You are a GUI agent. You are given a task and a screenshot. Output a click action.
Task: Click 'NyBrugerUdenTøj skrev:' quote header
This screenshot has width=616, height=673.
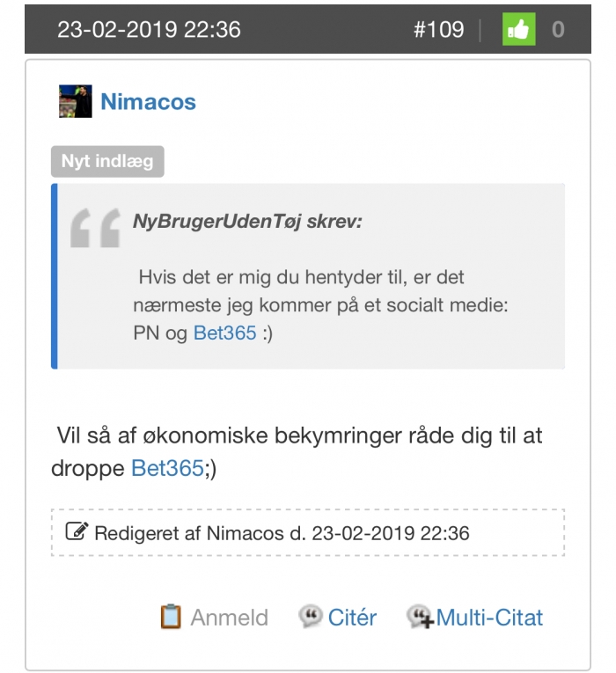click(x=247, y=222)
